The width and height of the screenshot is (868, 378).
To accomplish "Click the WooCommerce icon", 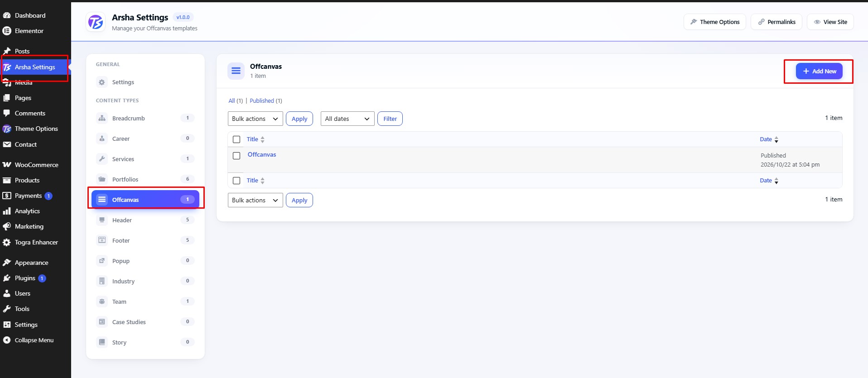I will click(x=7, y=165).
